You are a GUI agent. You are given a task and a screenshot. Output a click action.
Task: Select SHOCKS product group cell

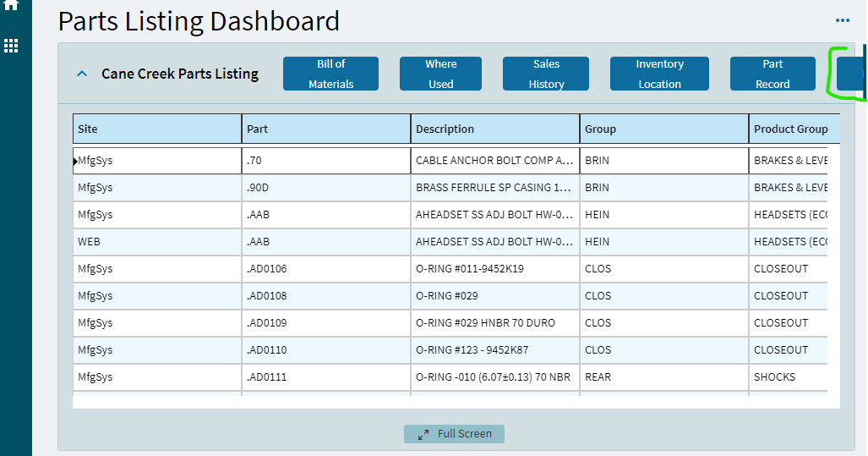789,377
